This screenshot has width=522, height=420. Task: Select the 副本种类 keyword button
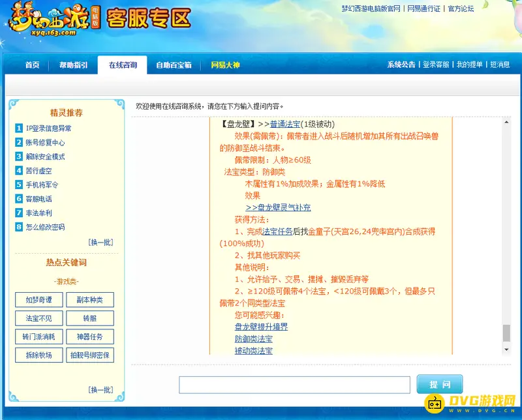point(90,300)
